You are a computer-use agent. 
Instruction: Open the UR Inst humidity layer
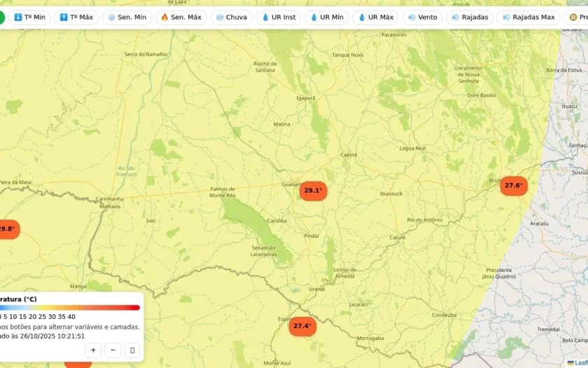(279, 18)
